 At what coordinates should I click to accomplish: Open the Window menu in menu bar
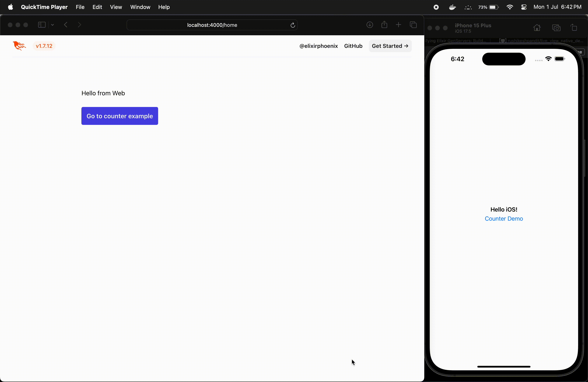[140, 7]
